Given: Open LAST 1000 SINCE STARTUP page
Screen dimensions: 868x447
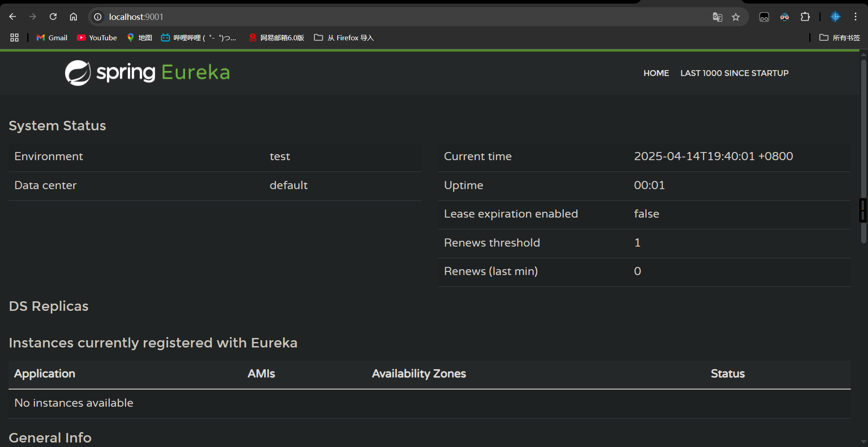Looking at the screenshot, I should pyautogui.click(x=734, y=73).
